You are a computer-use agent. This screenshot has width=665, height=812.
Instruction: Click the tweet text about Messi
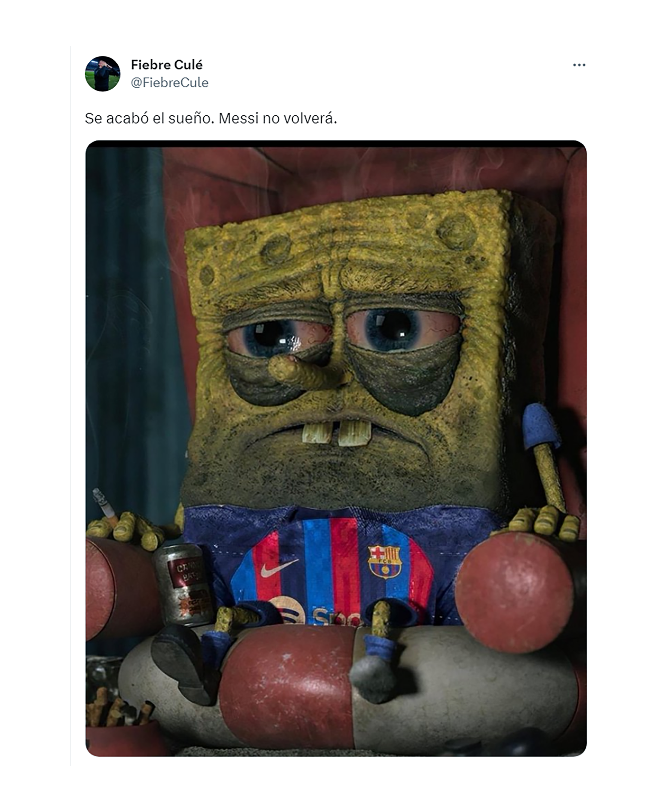pos(211,119)
